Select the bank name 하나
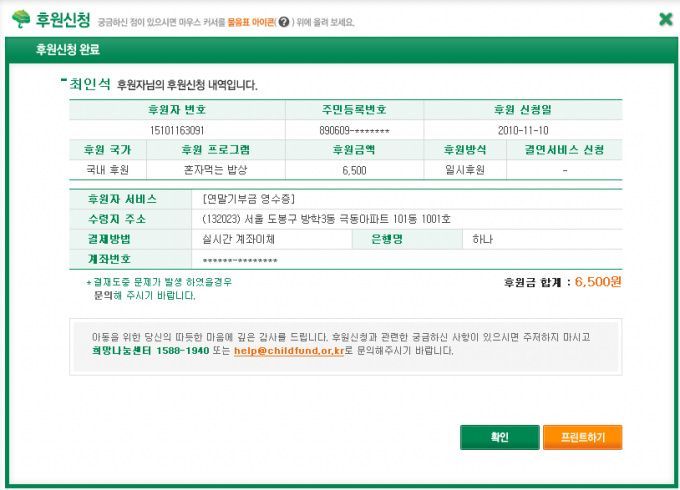This screenshot has height=490, width=680. 482,239
